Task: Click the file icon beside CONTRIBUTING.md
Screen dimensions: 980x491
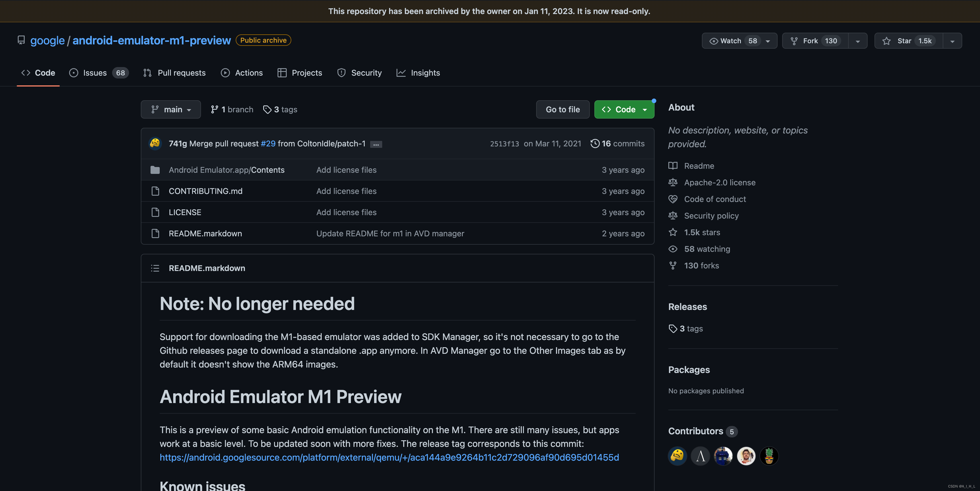Action: click(155, 191)
